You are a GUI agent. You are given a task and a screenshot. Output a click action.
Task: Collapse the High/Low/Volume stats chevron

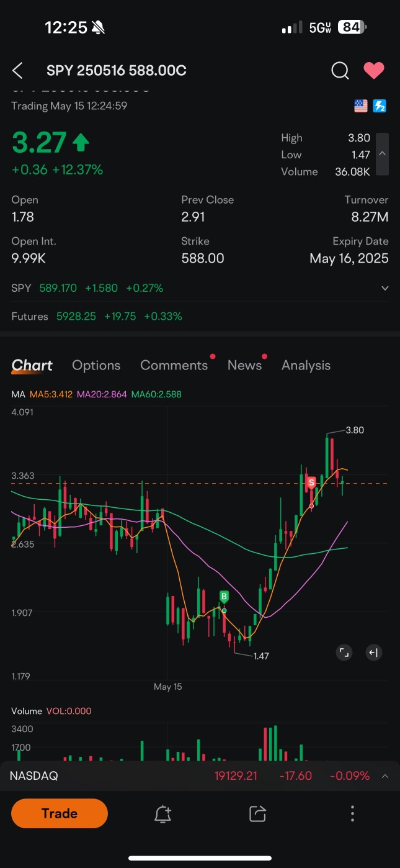383,154
